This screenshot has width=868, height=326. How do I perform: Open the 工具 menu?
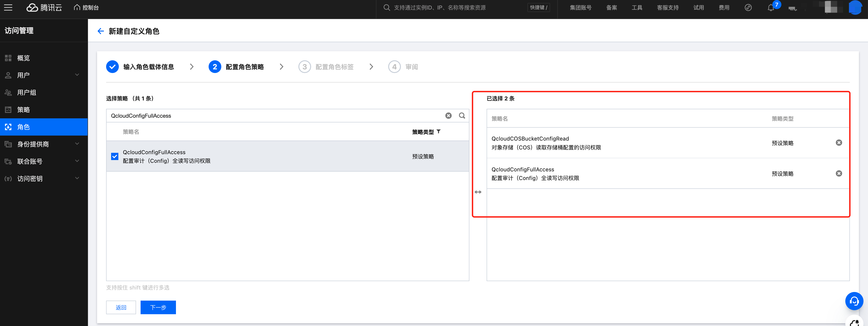pyautogui.click(x=637, y=7)
